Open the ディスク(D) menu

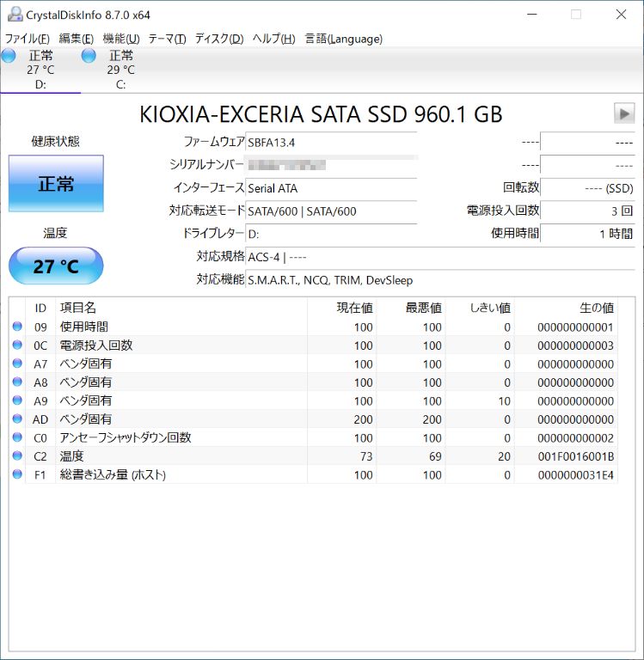(219, 39)
